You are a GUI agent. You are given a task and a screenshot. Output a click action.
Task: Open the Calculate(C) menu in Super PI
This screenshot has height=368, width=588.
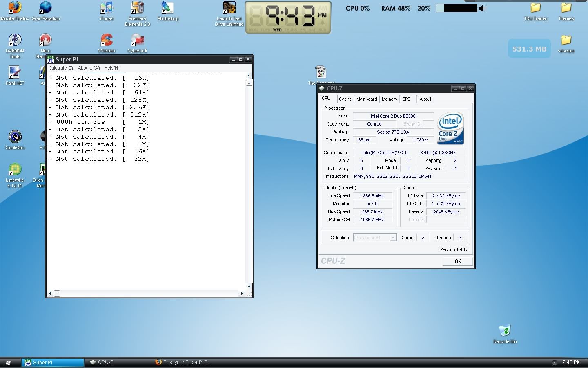[61, 68]
